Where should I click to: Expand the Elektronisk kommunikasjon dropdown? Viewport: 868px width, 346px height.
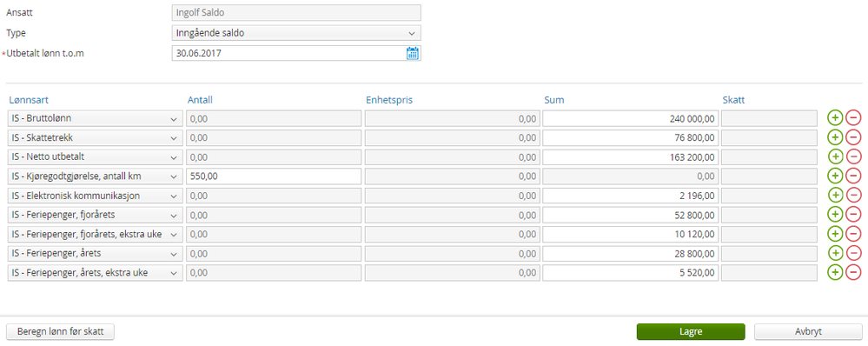96,196
